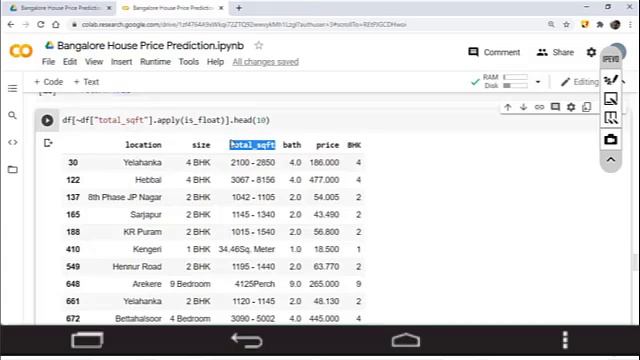
Task: Click the IPEVO label on toolbar
Action: pyautogui.click(x=611, y=60)
